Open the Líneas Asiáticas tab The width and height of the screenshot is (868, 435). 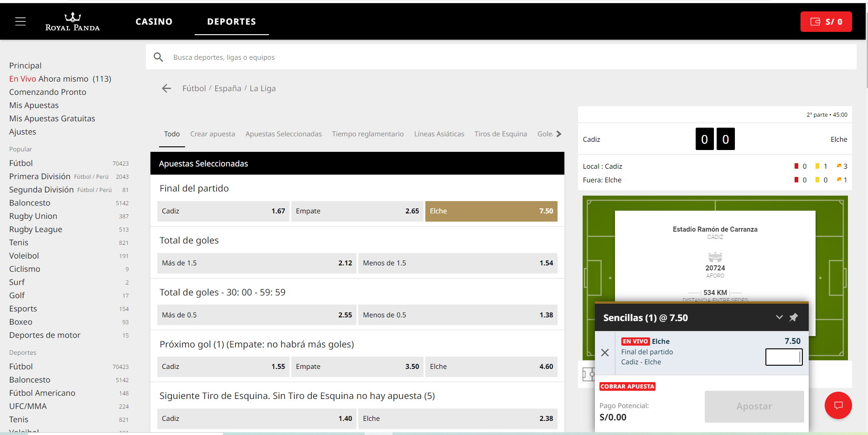click(x=439, y=134)
